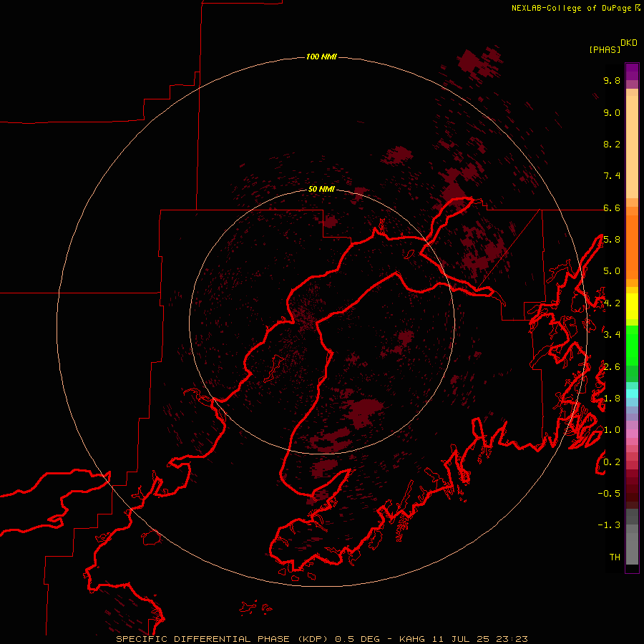The width and height of the screenshot is (644, 644).
Task: Click the gray band at the scale bottom
Action: point(632,537)
